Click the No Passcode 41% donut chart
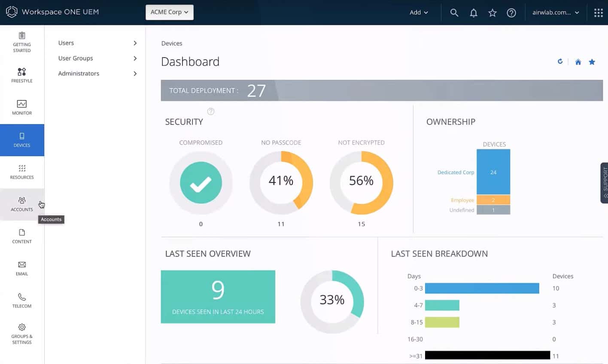 click(281, 182)
